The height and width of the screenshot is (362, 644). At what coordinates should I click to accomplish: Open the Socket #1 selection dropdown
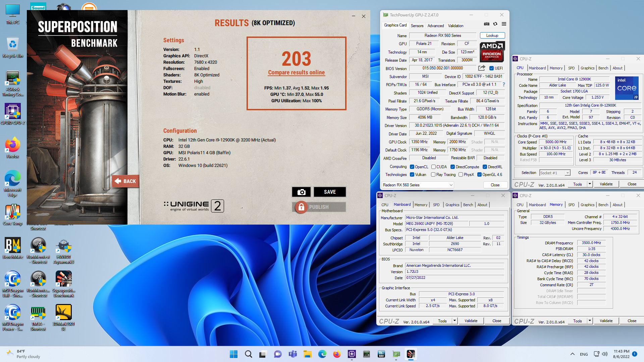(x=555, y=173)
